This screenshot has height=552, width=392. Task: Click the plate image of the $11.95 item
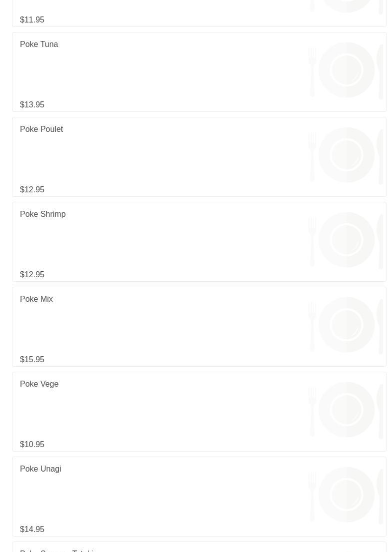[346, 6]
